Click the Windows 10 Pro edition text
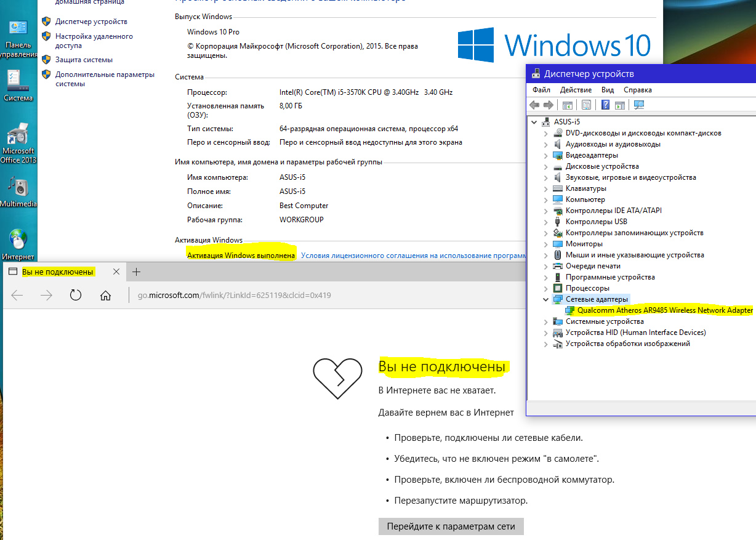This screenshot has height=540, width=756. pos(214,32)
